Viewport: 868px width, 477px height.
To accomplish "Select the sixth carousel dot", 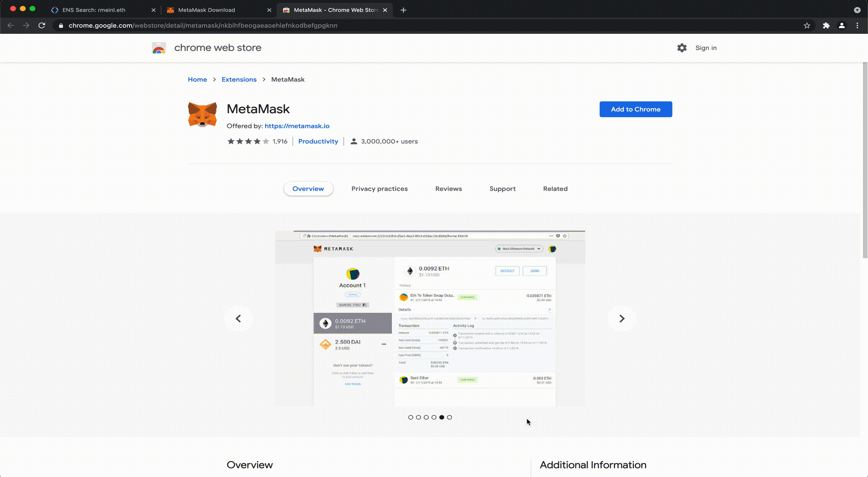I will tap(450, 417).
